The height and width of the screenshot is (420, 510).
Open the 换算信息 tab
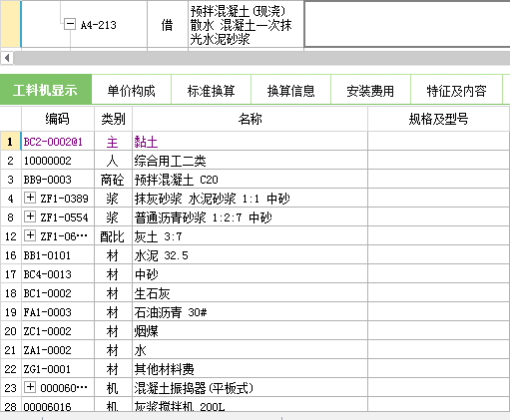[x=291, y=91]
